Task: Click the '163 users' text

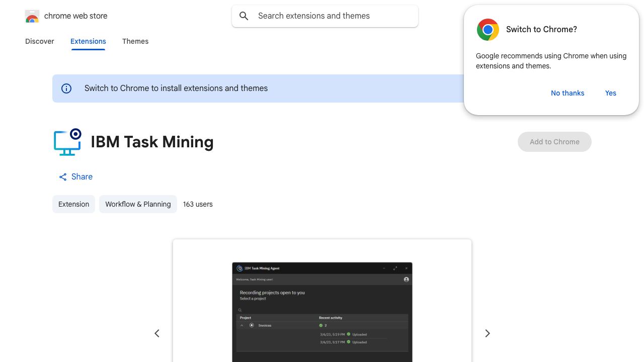Action: (x=198, y=204)
